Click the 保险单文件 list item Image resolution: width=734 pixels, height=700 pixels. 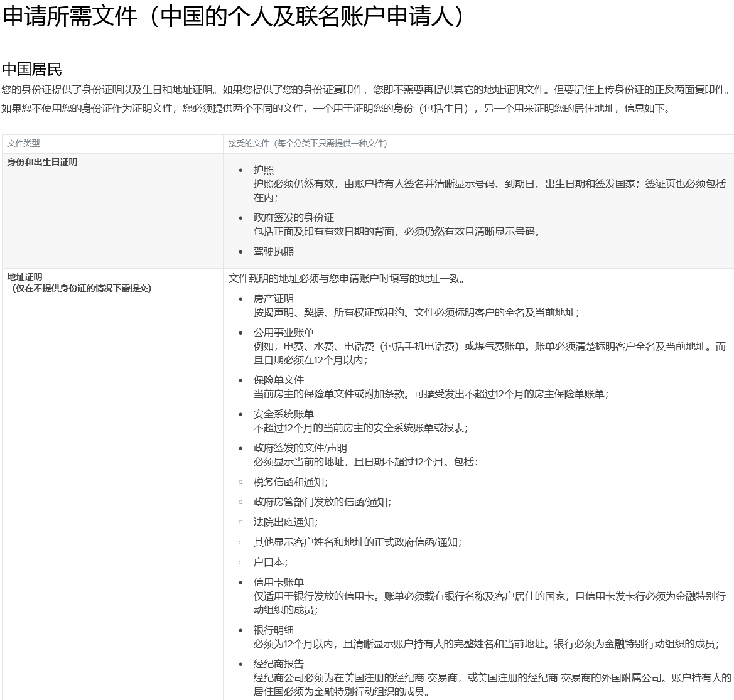tap(279, 380)
